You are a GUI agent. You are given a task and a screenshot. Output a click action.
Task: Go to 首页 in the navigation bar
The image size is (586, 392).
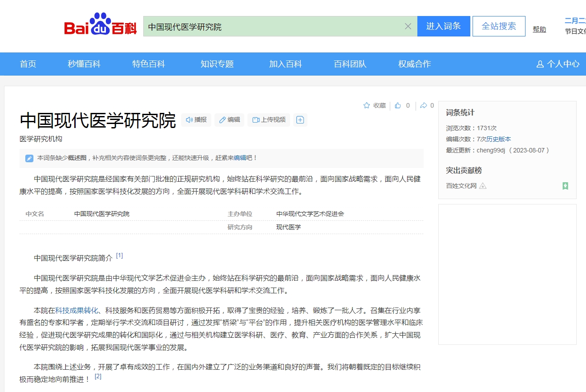28,64
